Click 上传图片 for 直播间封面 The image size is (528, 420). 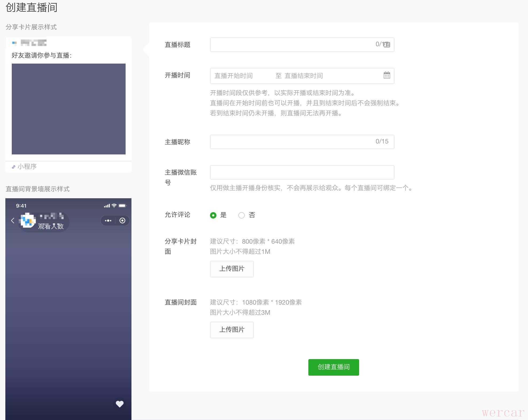(232, 330)
